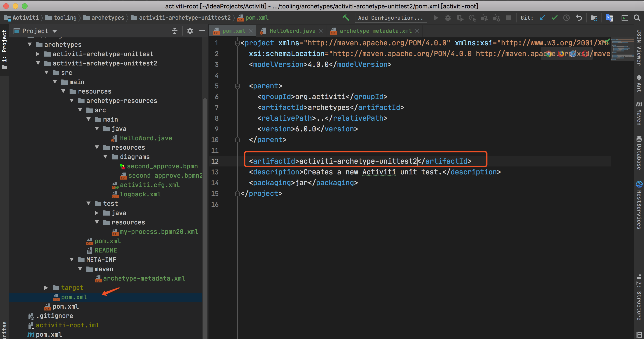The height and width of the screenshot is (339, 644).
Task: Expand the activiti-archetype-unittest folder
Action: click(38, 54)
